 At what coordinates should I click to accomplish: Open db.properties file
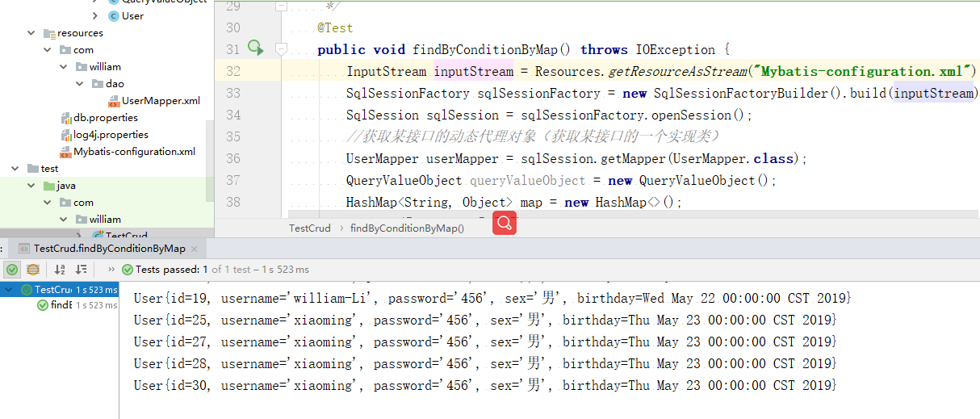pyautogui.click(x=106, y=118)
